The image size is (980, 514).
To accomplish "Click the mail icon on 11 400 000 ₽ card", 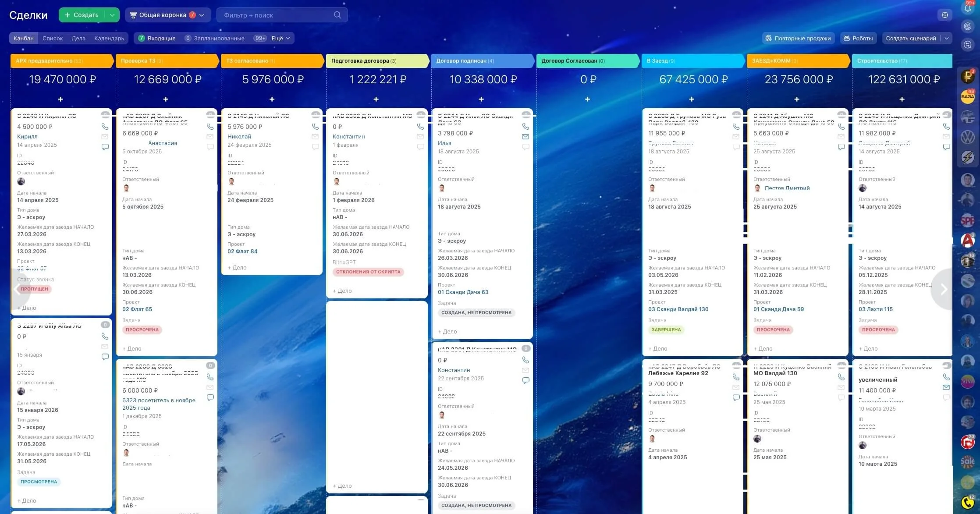I will [x=946, y=387].
